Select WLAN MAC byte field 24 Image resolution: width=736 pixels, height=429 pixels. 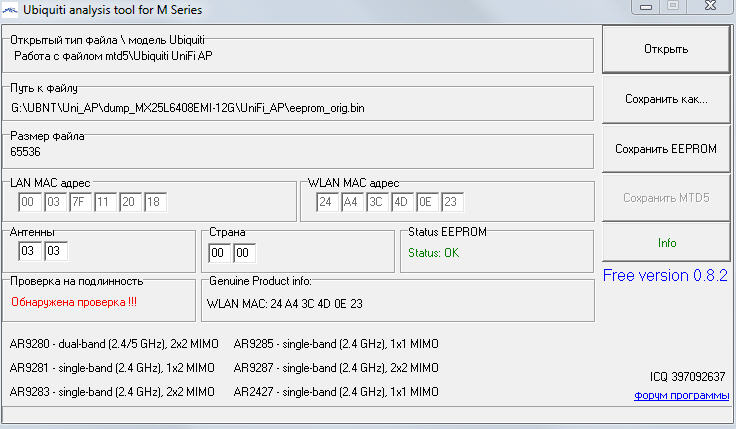[327, 202]
